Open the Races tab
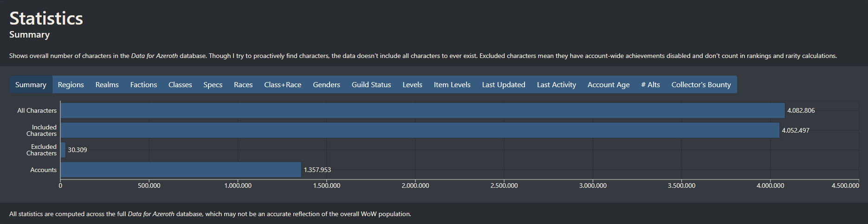This screenshot has width=868, height=224. click(243, 84)
